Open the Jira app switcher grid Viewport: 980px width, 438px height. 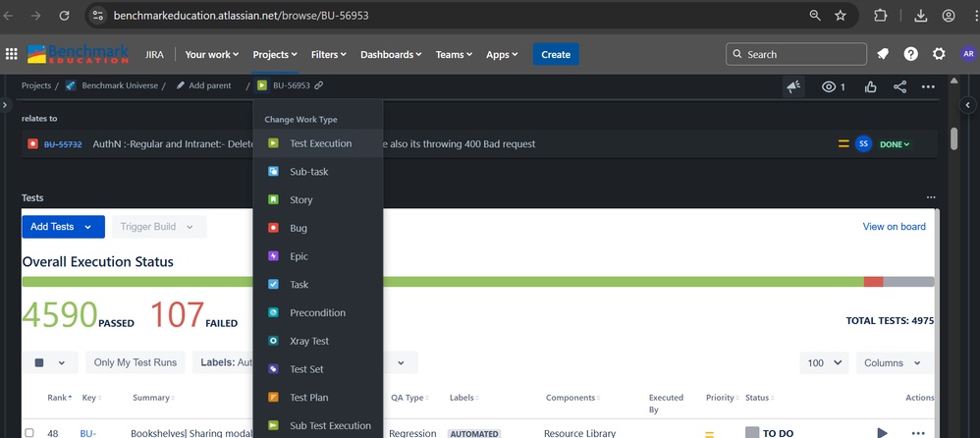click(11, 54)
